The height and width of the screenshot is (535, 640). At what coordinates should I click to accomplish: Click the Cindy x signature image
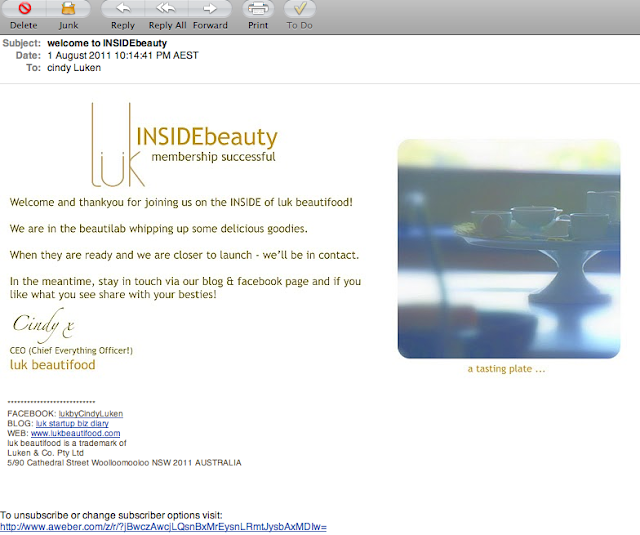coord(43,325)
